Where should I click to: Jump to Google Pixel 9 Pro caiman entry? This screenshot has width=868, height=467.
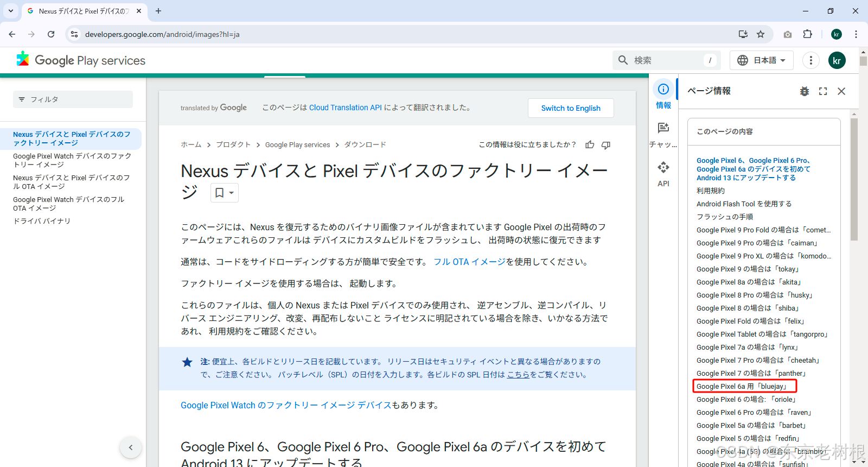pos(757,243)
